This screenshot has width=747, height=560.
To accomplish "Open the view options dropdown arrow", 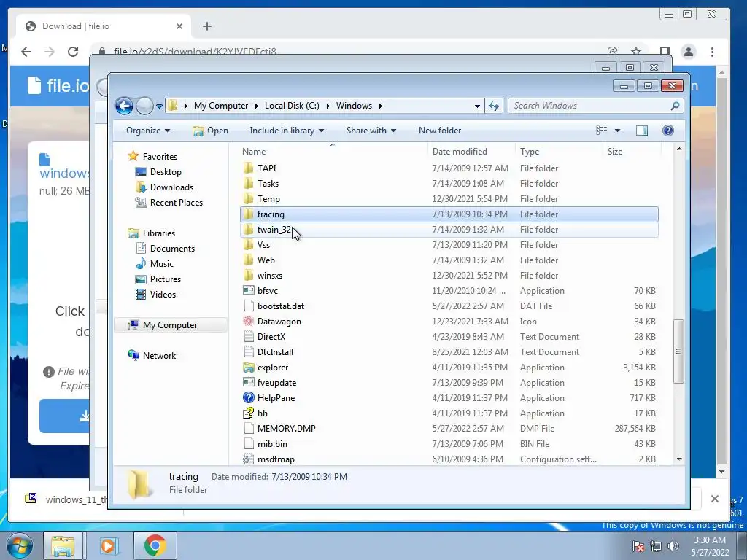I will pos(617,131).
